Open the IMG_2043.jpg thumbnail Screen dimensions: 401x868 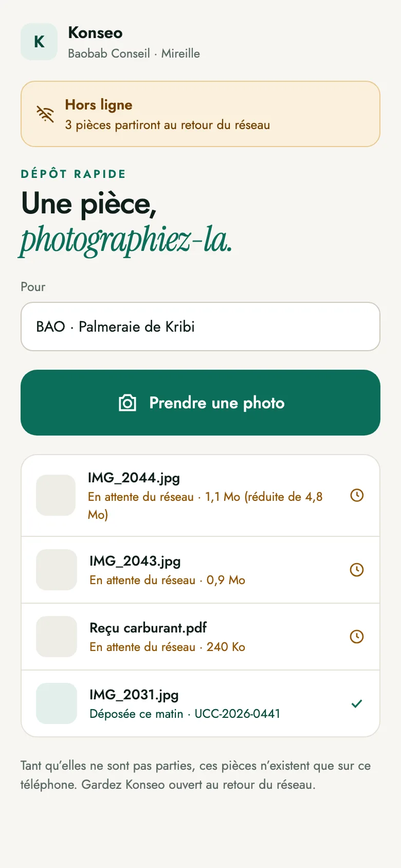(57, 570)
